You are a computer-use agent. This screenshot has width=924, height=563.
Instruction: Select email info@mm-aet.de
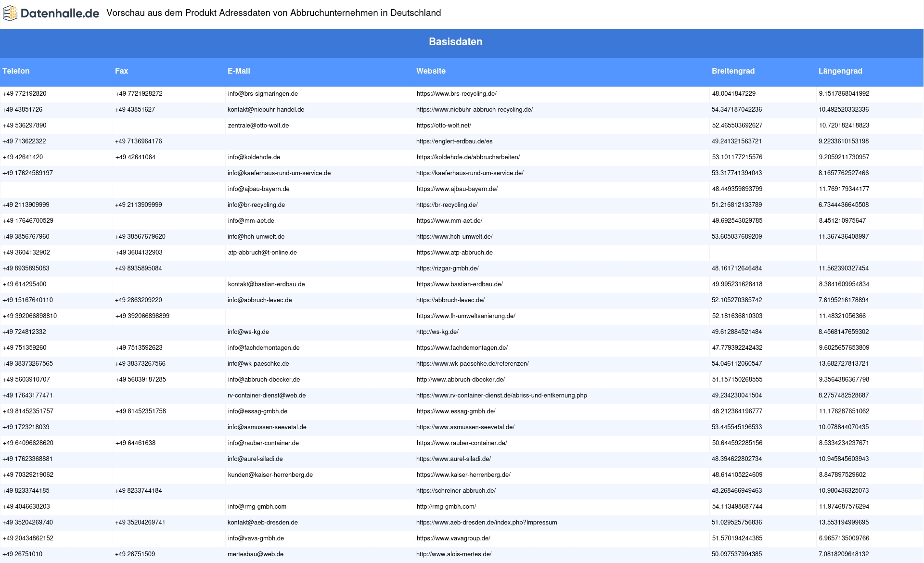coord(251,221)
